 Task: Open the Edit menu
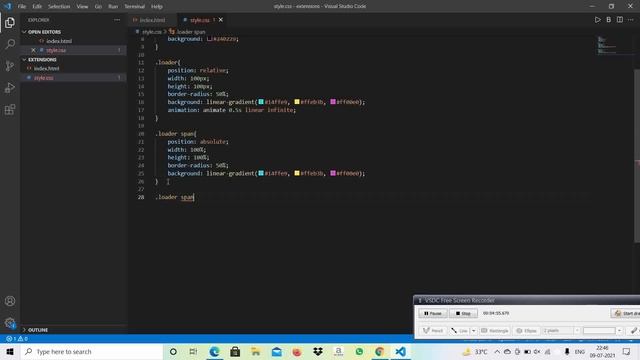[x=37, y=6]
